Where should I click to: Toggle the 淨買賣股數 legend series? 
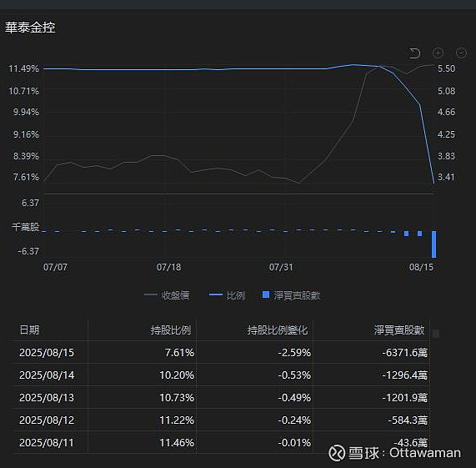292,295
